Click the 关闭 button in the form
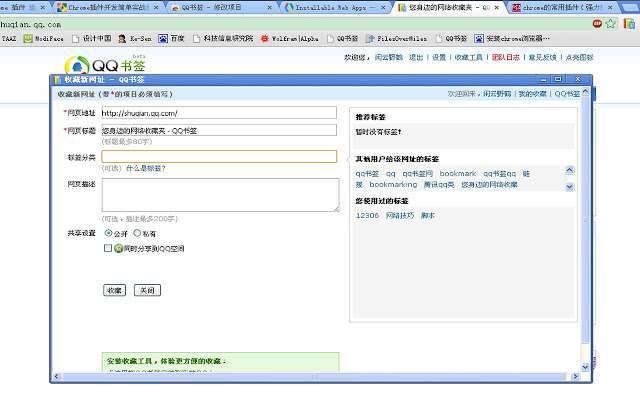Screen dimensions: 640x400 pos(147,290)
